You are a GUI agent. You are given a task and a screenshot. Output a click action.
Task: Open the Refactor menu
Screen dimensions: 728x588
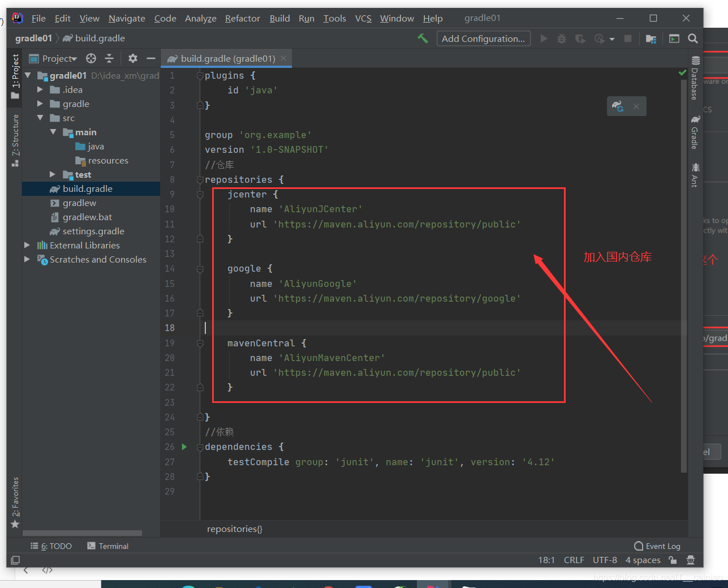(x=243, y=18)
